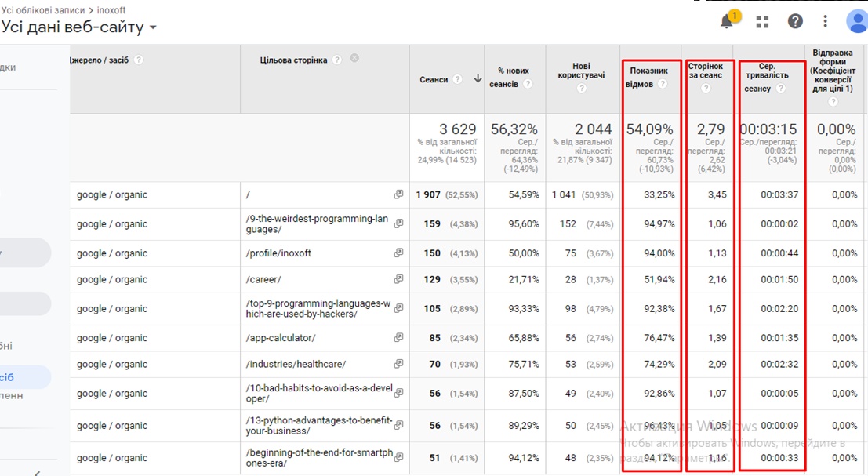
Task: Open "/top-9-programming-languages" page externally
Action: (x=398, y=307)
